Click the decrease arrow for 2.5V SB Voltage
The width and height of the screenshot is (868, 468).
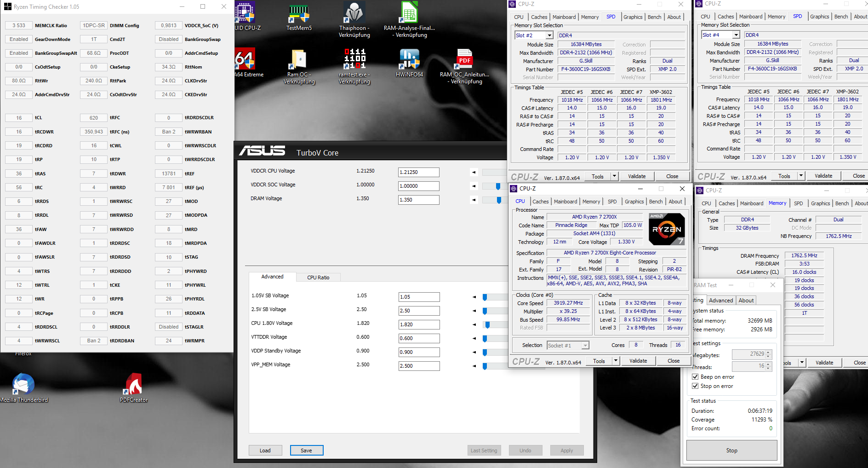pos(474,311)
